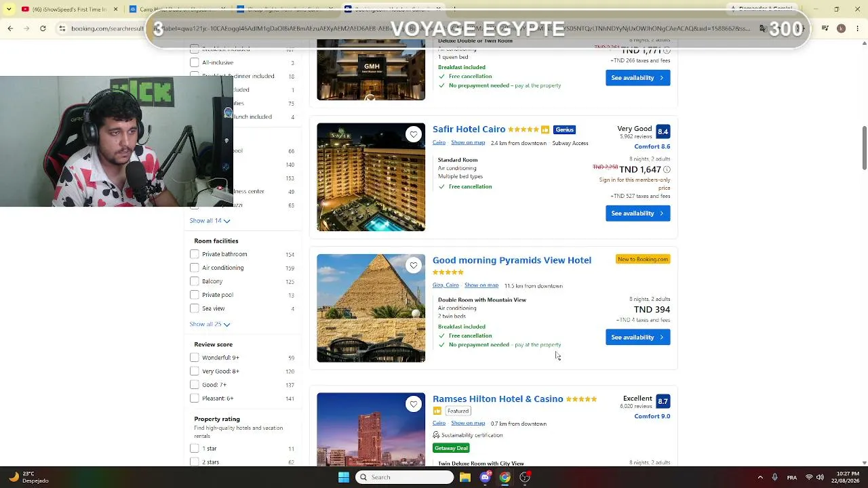Viewport: 868px width, 488px height.
Task: Tick the Balcony checkbox
Action: [x=195, y=281]
